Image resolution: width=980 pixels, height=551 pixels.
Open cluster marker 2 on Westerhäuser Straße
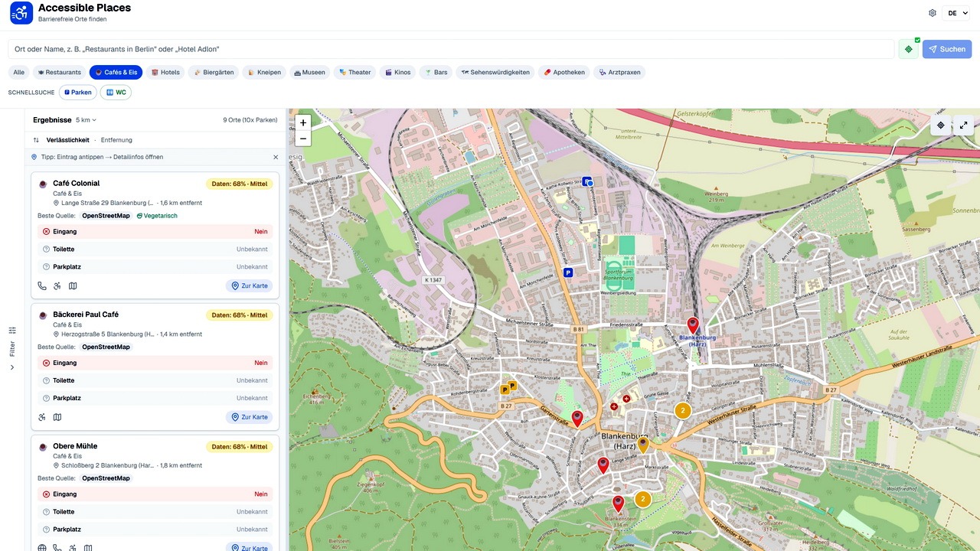point(682,411)
